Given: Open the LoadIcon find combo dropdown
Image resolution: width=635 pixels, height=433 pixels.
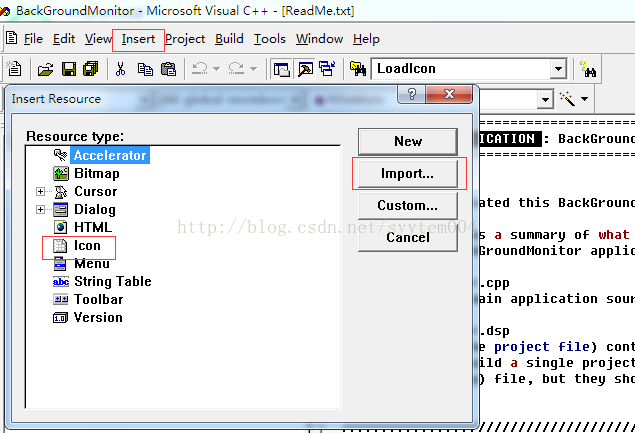Looking at the screenshot, I should (558, 69).
